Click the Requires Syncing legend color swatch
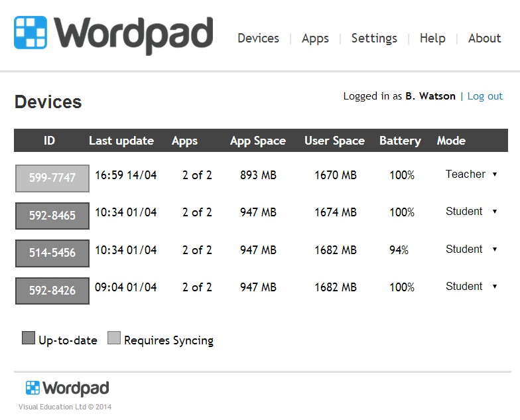The width and height of the screenshot is (520, 420). 114,338
